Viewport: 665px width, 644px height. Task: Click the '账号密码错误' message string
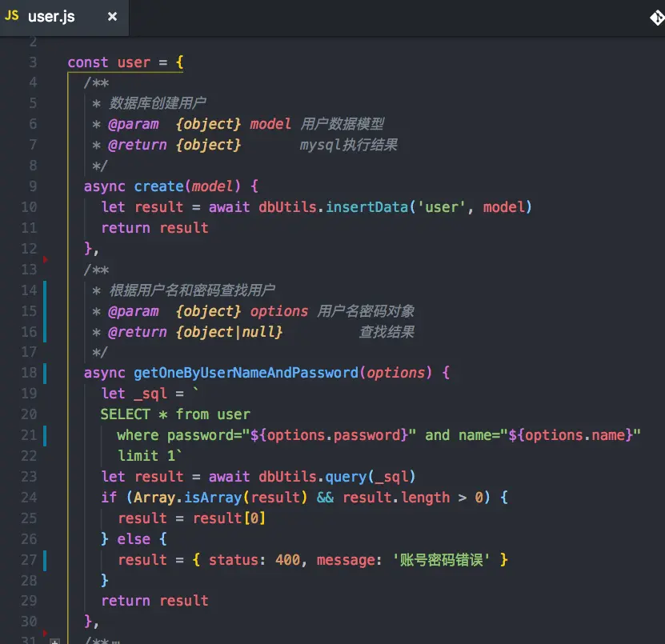click(x=441, y=560)
